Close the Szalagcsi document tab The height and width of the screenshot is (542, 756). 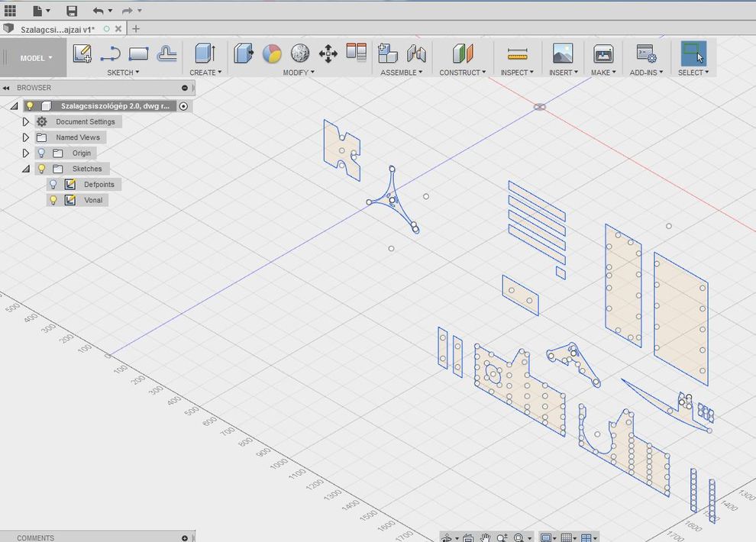click(x=118, y=29)
